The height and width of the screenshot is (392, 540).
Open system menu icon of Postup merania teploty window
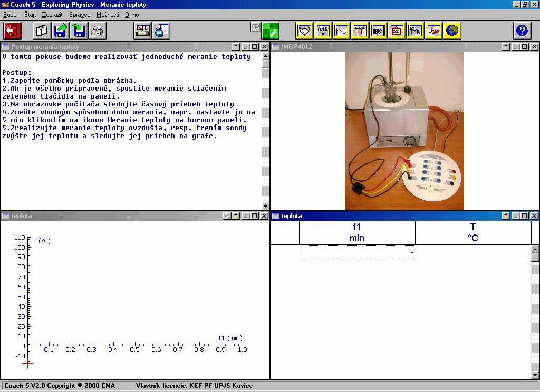[x=5, y=46]
